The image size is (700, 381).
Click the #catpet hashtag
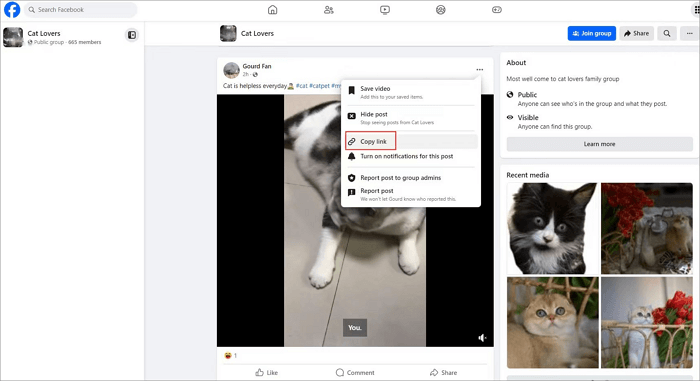coord(319,86)
